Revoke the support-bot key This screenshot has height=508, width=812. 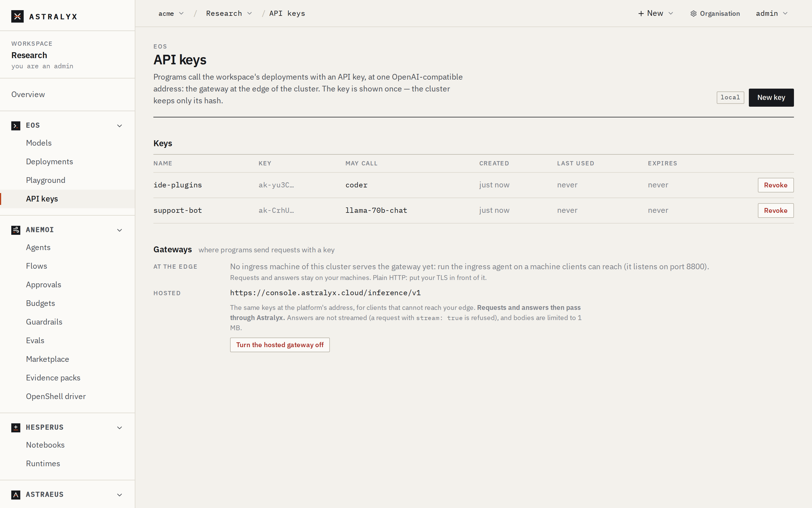click(x=775, y=211)
